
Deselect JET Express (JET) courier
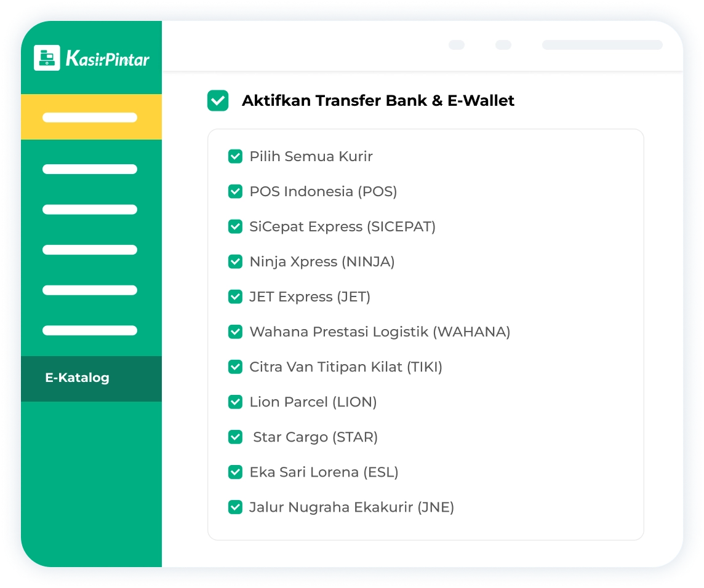[235, 296]
